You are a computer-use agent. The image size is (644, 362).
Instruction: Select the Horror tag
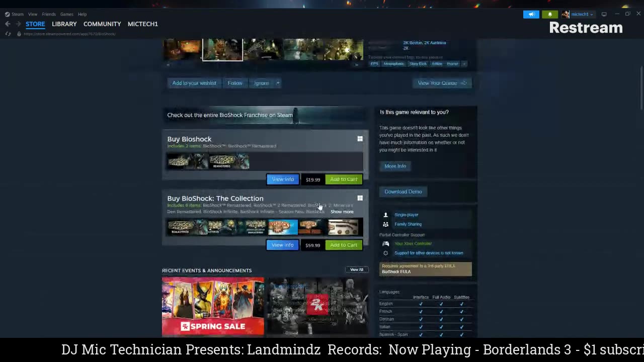pos(452,64)
